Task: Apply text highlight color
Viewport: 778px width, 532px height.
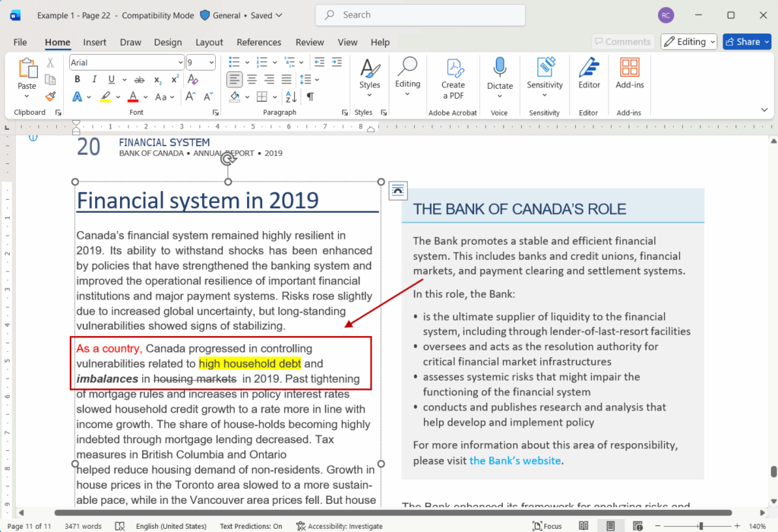Action: (106, 97)
